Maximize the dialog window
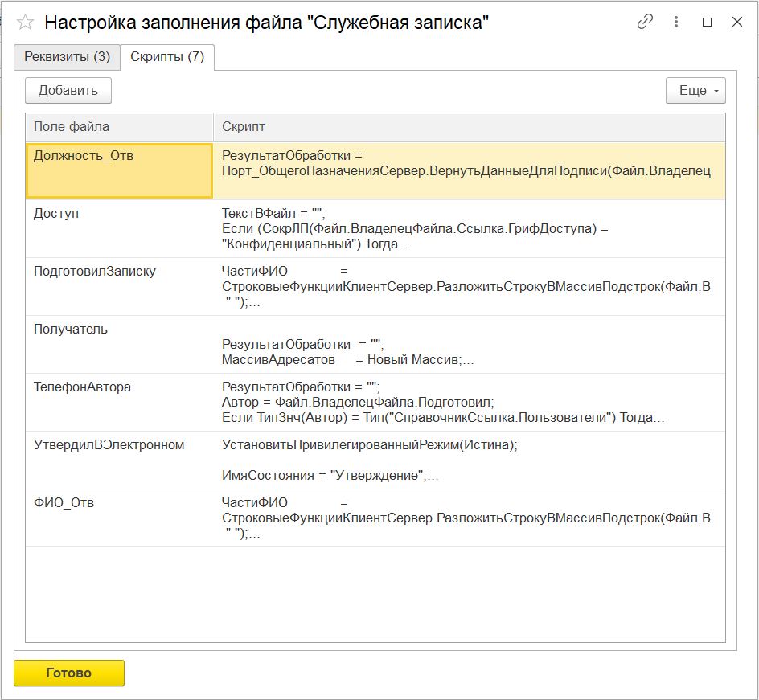Image resolution: width=759 pixels, height=700 pixels. (x=707, y=23)
